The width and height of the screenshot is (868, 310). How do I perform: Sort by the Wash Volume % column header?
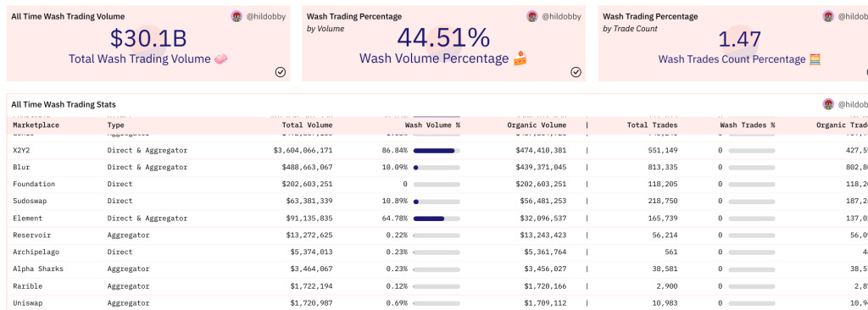432,125
